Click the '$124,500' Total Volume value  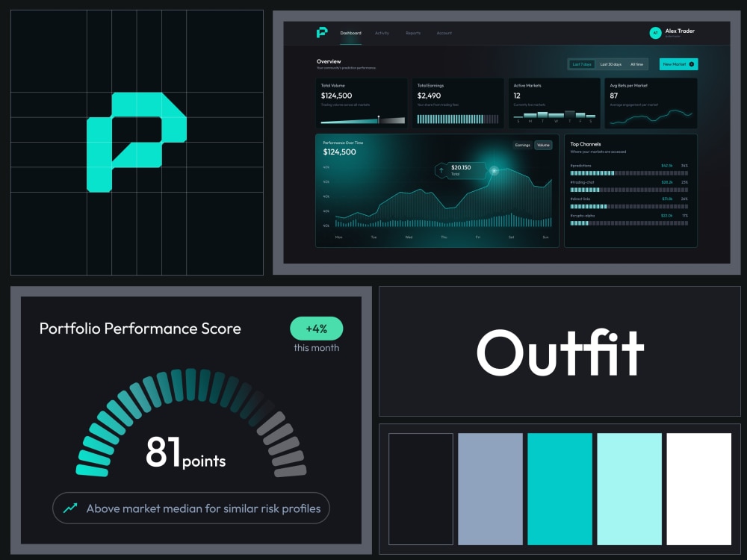pyautogui.click(x=336, y=96)
